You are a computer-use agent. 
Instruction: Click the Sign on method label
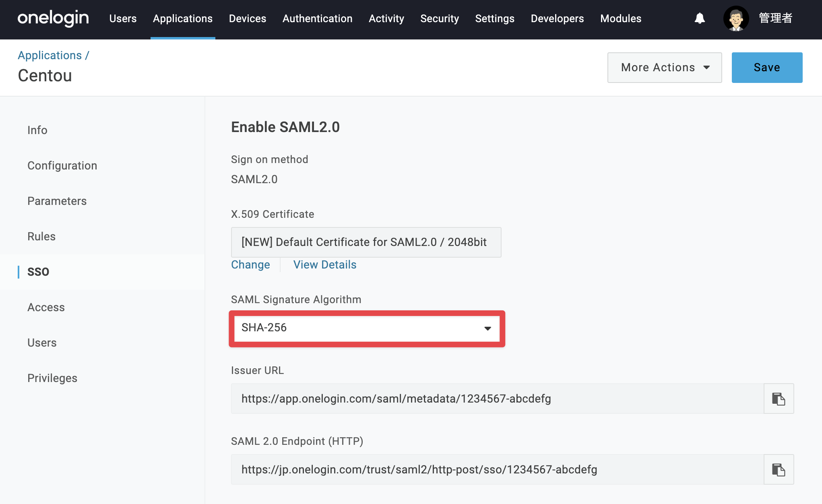pyautogui.click(x=270, y=159)
